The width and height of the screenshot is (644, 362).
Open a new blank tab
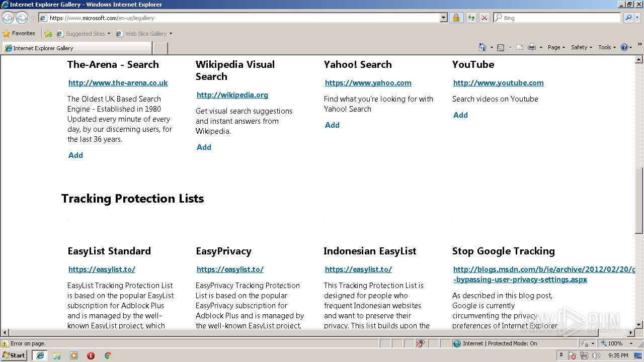(160, 48)
